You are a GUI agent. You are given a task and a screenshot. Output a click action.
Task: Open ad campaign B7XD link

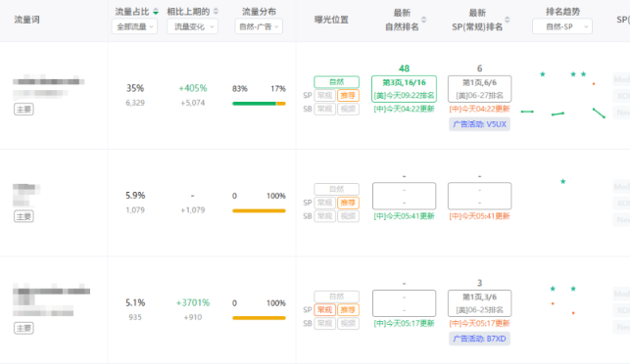click(479, 339)
